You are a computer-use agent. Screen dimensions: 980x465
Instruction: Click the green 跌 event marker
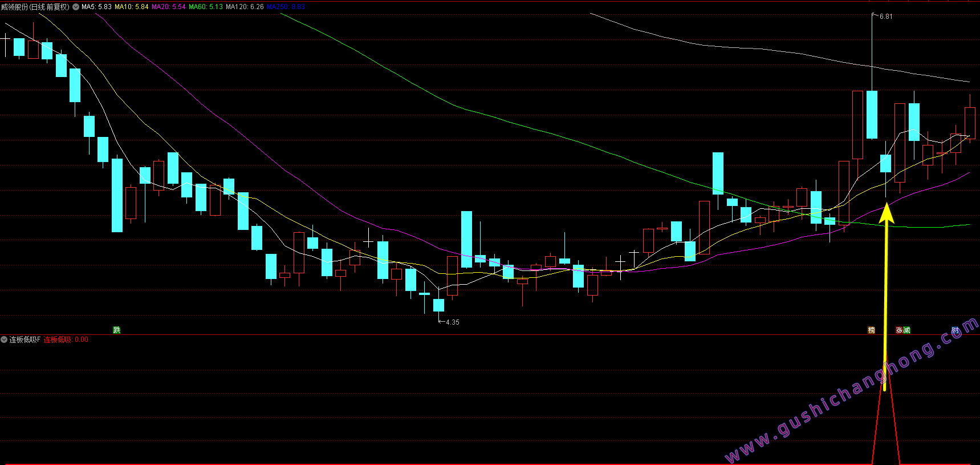coord(117,330)
